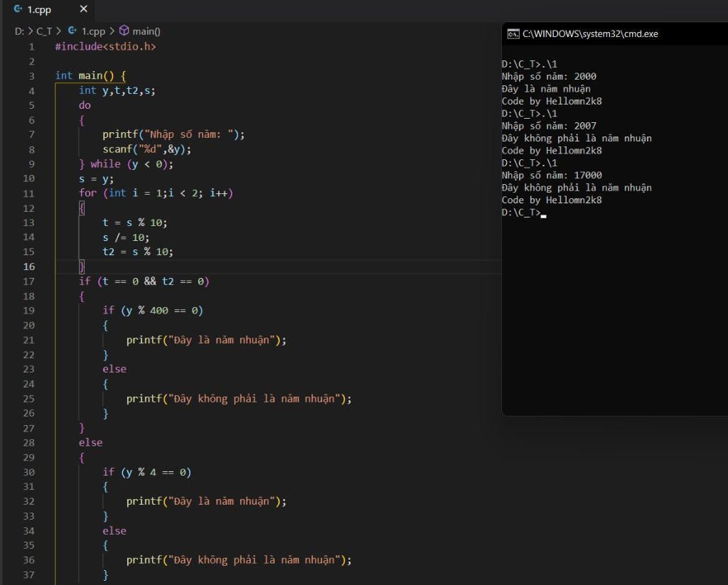The image size is (728, 585).
Task: Open the D: breadcrumb segment
Action: click(19, 31)
